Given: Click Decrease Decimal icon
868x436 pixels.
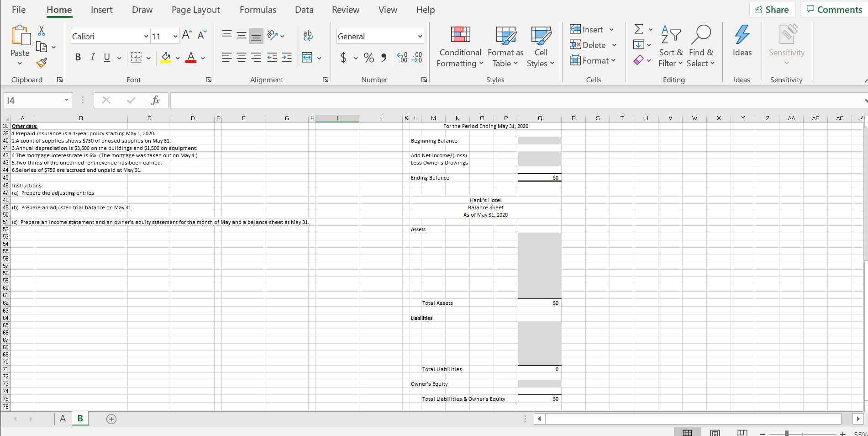Looking at the screenshot, I should click(417, 58).
